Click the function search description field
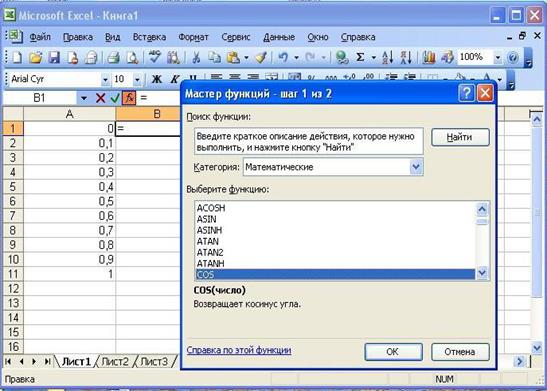Viewport: 547px width, 391px height. click(x=308, y=141)
